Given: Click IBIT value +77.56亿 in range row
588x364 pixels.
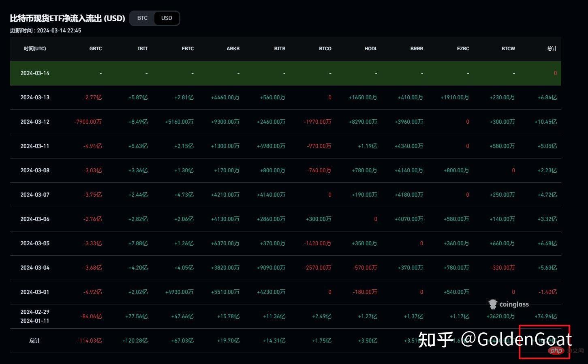Looking at the screenshot, I should click(137, 317).
